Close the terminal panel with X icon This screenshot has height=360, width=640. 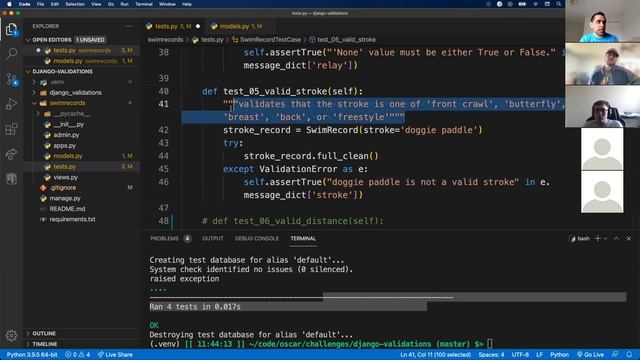click(629, 238)
